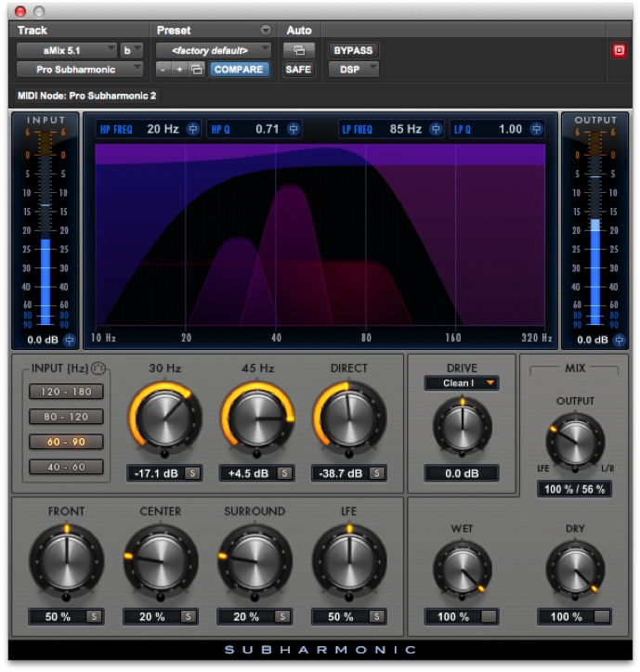Click the 45 Hz level knob
This screenshot has width=640, height=672.
257,419
